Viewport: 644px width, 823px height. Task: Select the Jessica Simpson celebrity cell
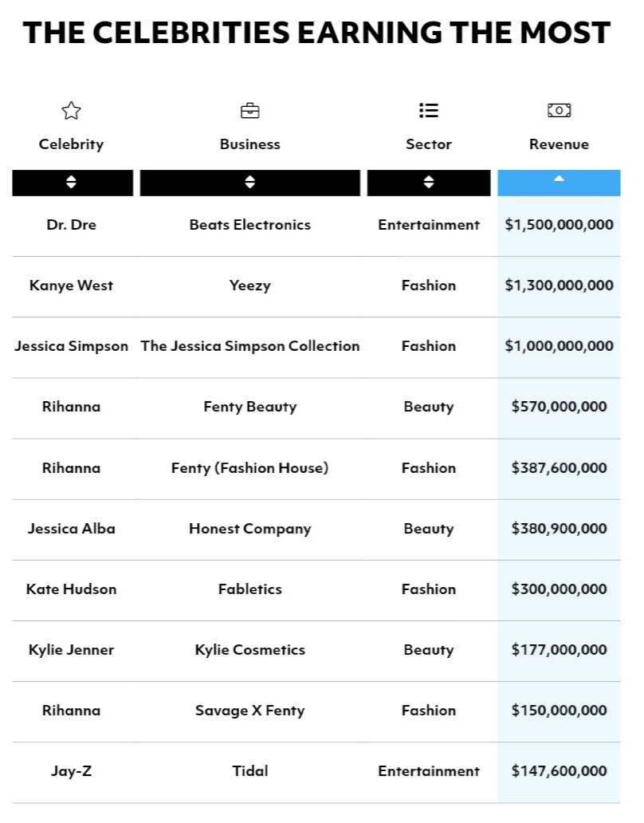coord(71,346)
